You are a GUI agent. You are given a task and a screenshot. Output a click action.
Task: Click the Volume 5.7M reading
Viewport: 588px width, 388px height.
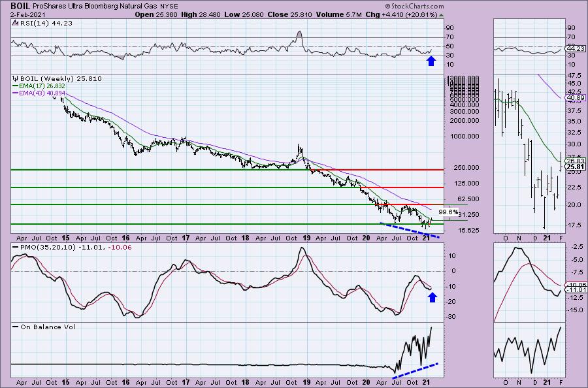click(338, 14)
